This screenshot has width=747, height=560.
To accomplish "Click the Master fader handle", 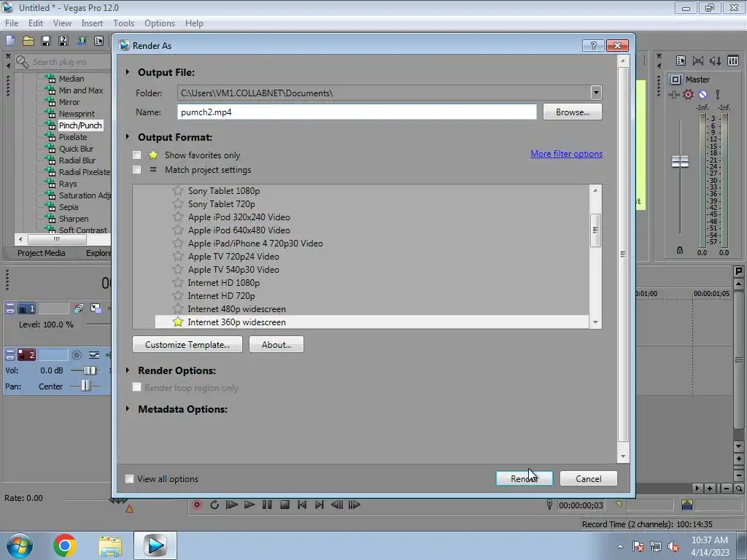I will pos(680,161).
